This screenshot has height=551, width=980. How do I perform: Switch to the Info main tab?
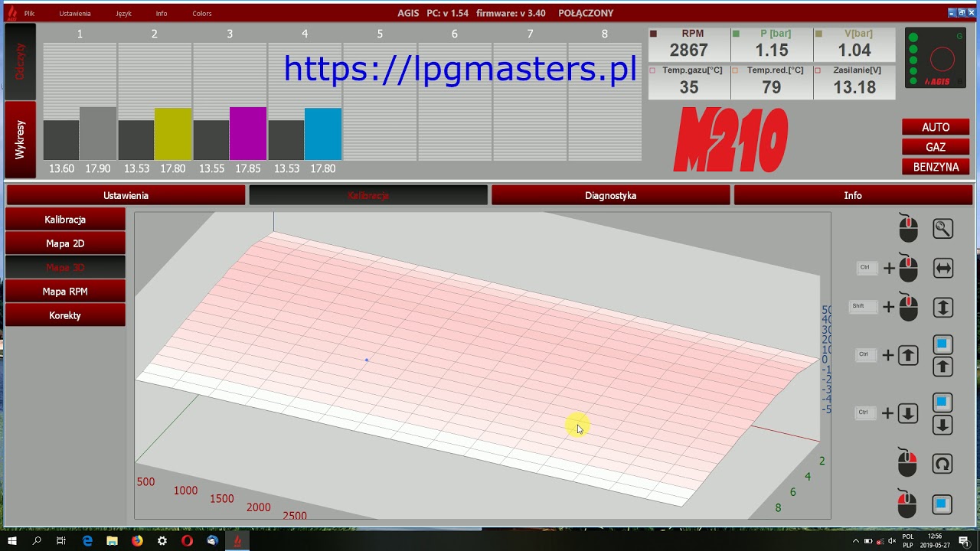[853, 196]
